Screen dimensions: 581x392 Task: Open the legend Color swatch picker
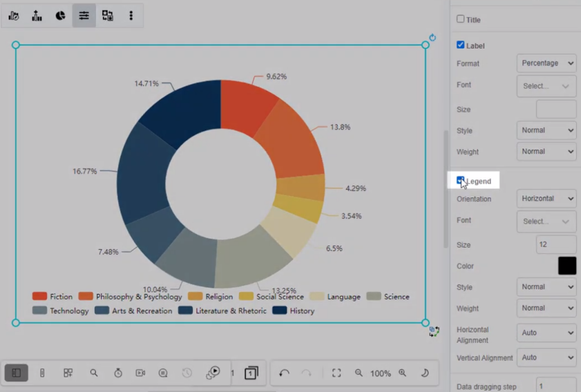[567, 265]
